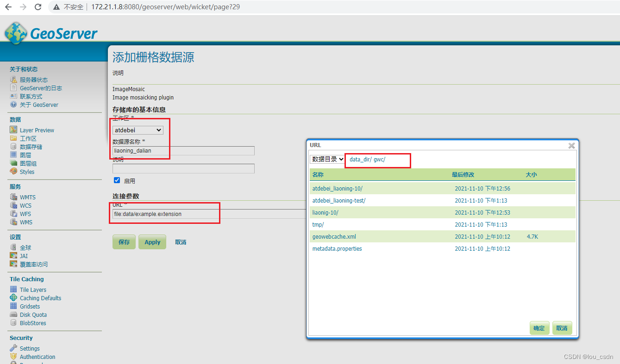
Task: Click the WMS service icon
Action: (x=13, y=222)
